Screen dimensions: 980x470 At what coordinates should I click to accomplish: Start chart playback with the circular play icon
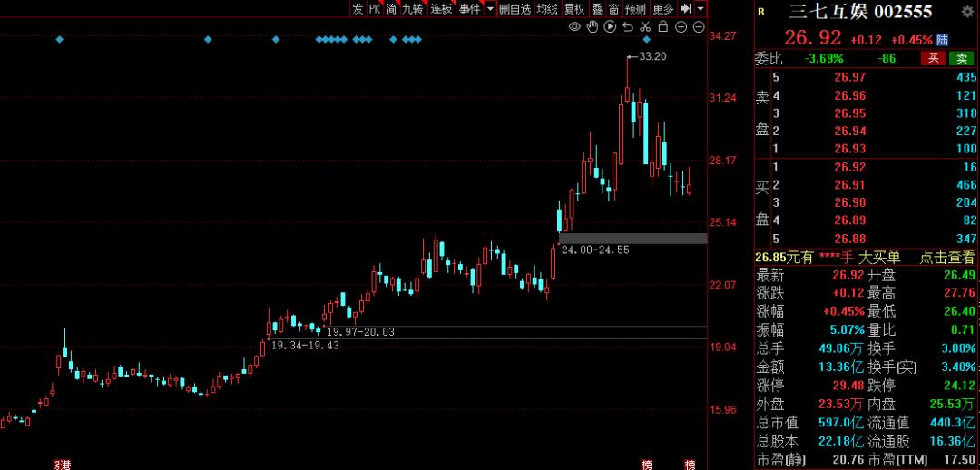[x=610, y=27]
